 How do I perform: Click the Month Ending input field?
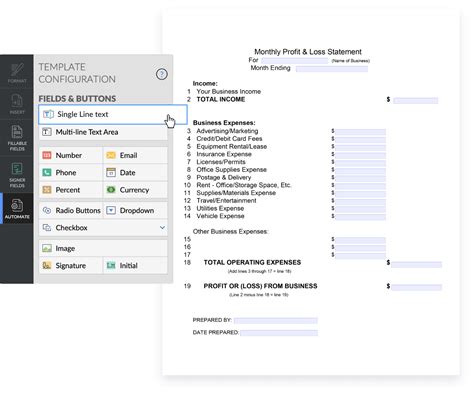(332, 69)
